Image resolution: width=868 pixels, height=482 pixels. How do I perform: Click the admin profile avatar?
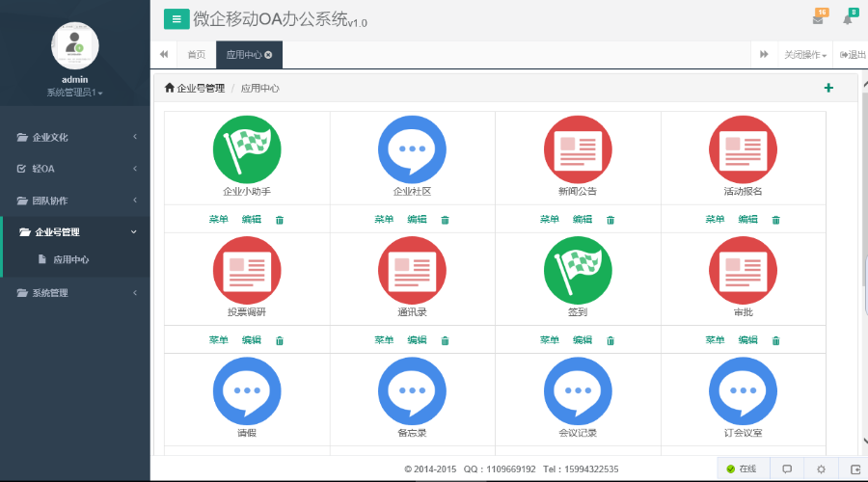(74, 43)
